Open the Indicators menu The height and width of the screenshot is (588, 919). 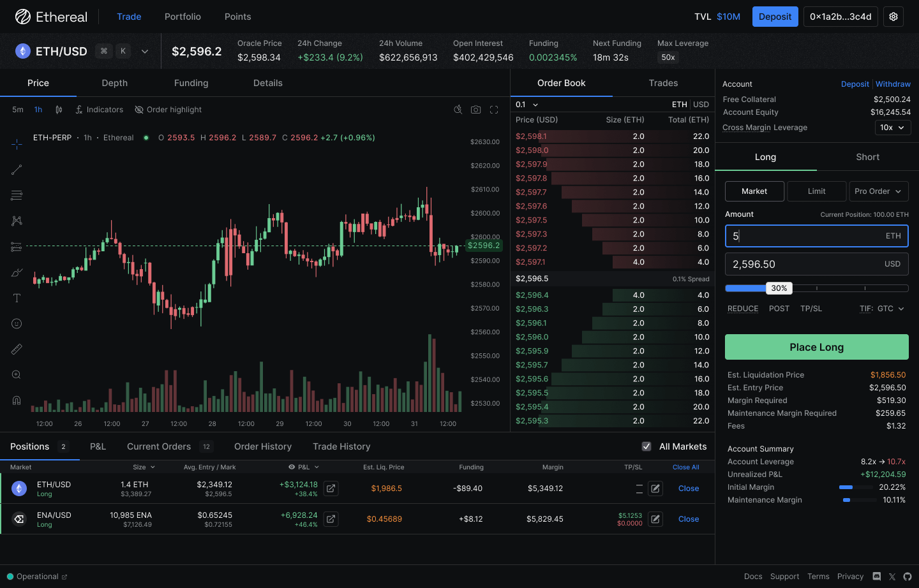(99, 110)
